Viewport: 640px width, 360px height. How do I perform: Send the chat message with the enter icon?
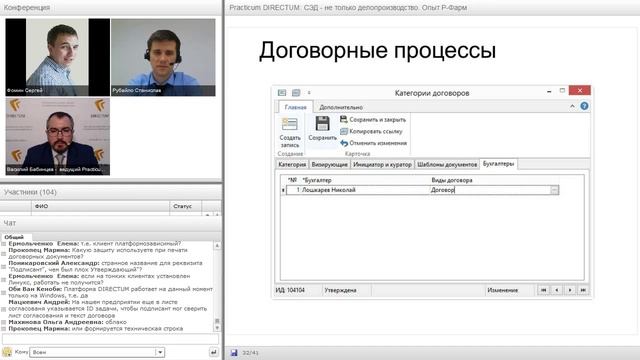213,352
